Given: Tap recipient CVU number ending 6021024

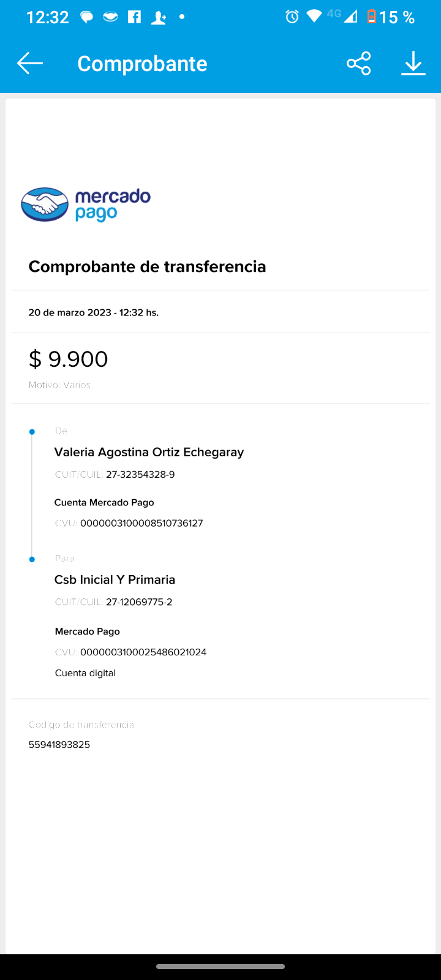Looking at the screenshot, I should pyautogui.click(x=143, y=652).
